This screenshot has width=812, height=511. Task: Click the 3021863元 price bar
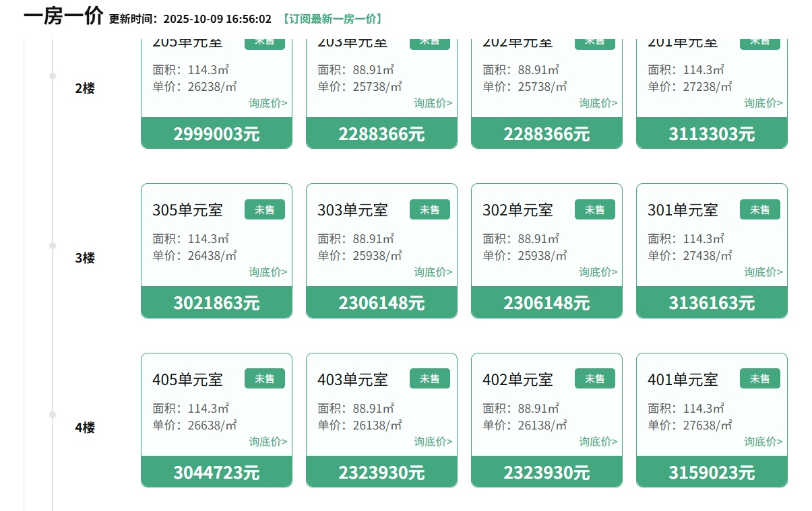[216, 303]
